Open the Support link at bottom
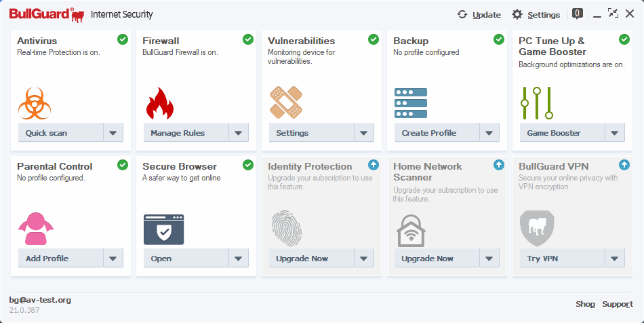This screenshot has height=323, width=644. point(618,304)
